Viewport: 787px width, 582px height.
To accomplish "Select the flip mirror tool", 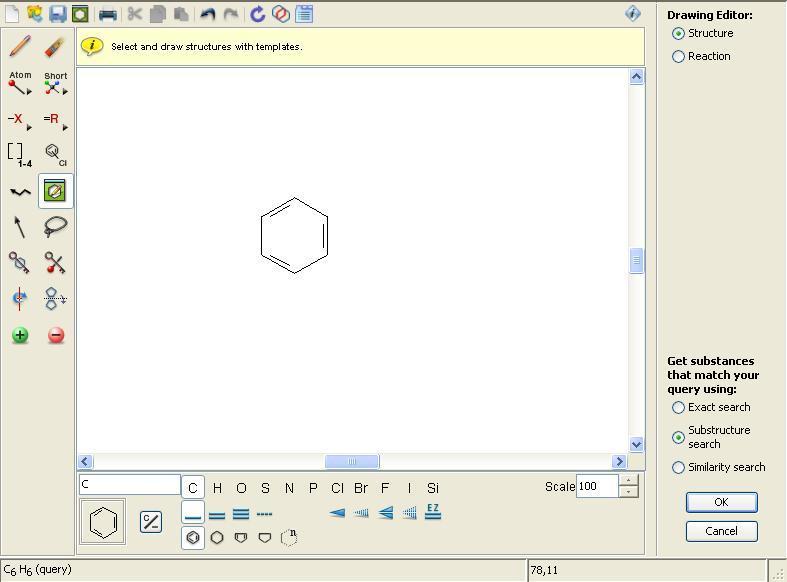I will 55,299.
